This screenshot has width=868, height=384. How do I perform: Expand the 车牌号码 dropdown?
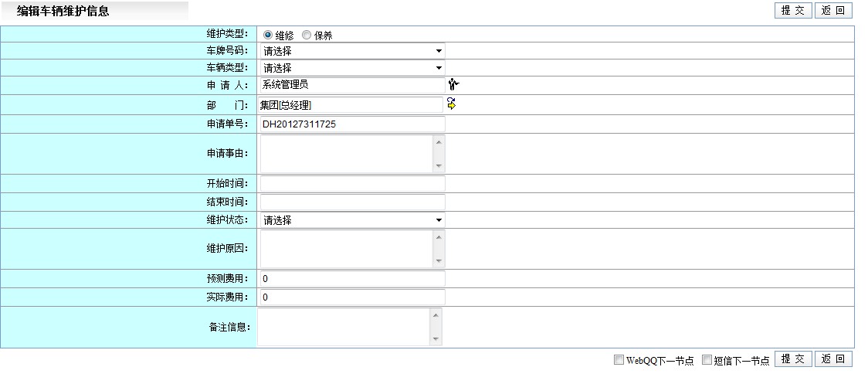coord(352,51)
